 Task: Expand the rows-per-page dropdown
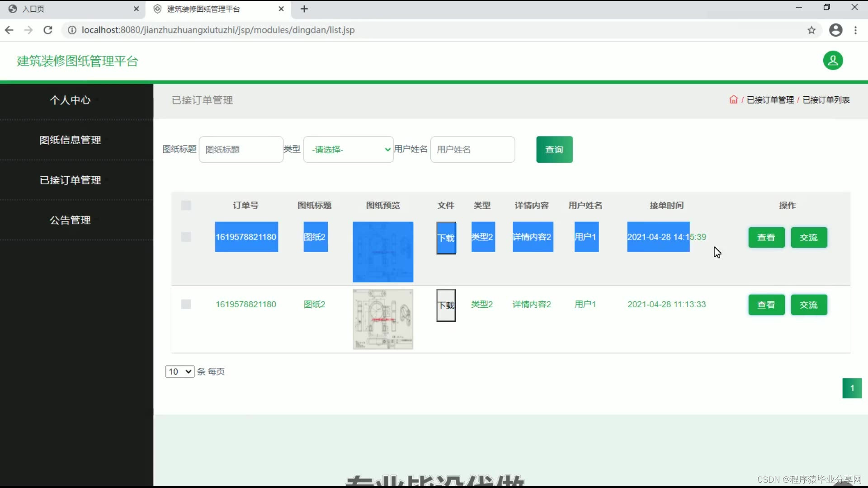click(179, 371)
